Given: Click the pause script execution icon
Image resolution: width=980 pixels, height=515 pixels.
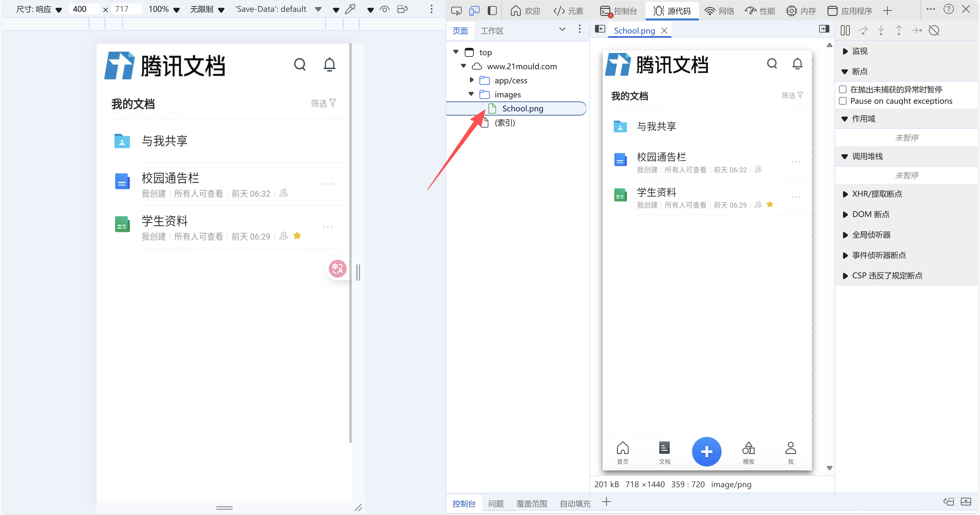Looking at the screenshot, I should click(x=845, y=30).
